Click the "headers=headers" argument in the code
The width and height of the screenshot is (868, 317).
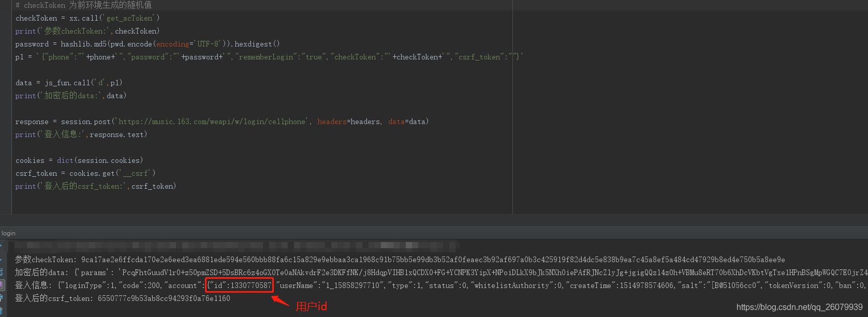click(349, 122)
